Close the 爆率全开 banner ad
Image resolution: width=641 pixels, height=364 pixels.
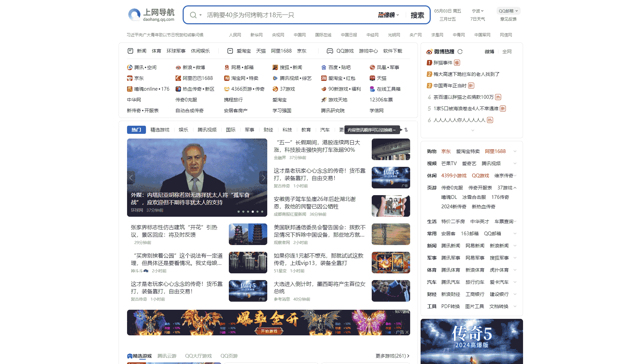coord(407,332)
